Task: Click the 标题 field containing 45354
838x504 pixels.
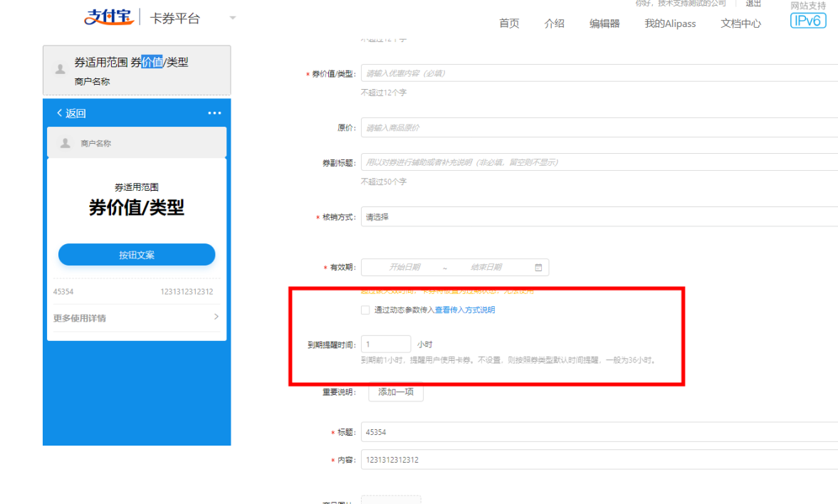Action: [x=599, y=432]
